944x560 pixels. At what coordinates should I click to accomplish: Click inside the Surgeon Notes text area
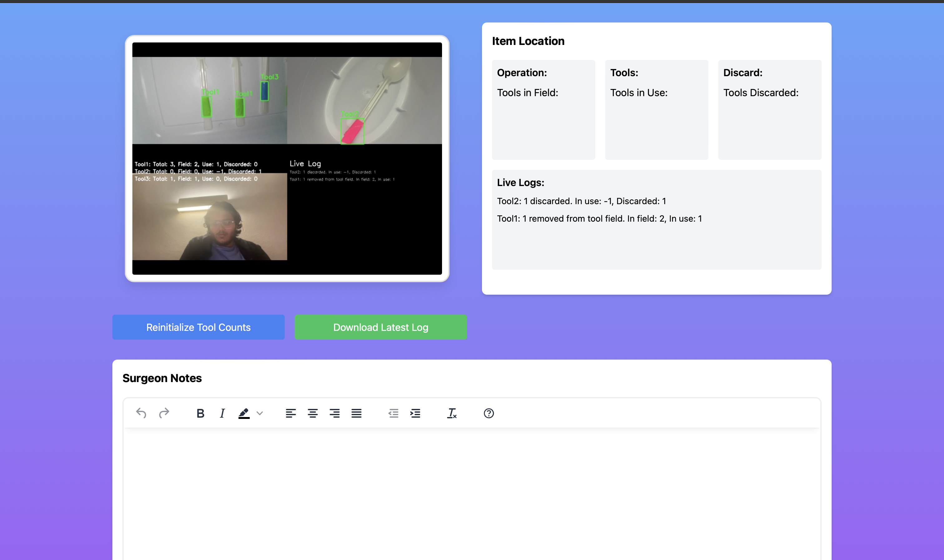point(472,491)
